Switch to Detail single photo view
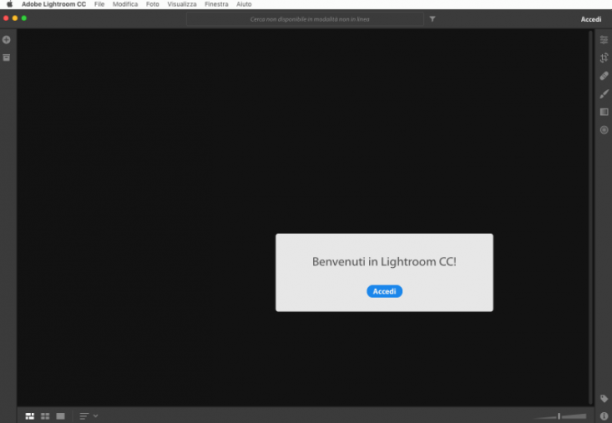 point(60,416)
